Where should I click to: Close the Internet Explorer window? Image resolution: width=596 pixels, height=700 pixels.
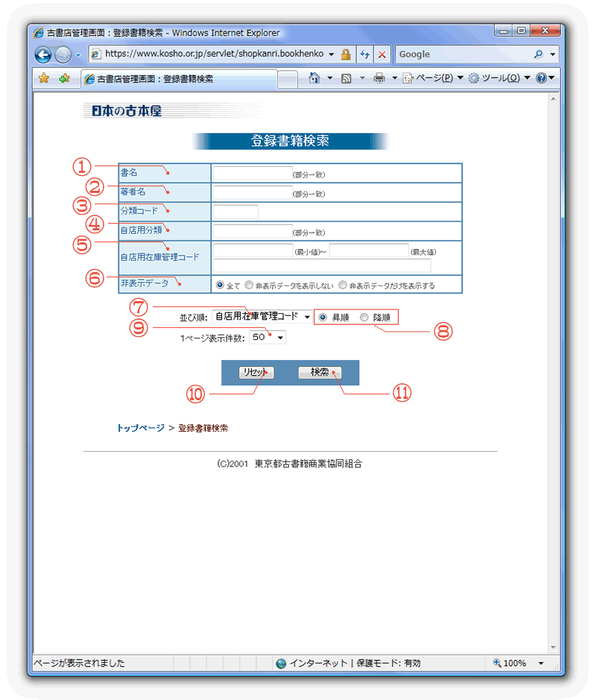[545, 31]
